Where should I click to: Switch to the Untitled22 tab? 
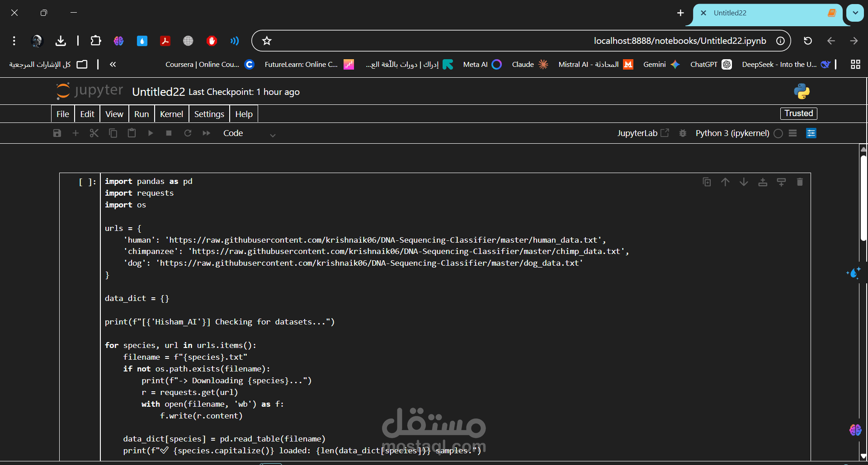coord(768,14)
